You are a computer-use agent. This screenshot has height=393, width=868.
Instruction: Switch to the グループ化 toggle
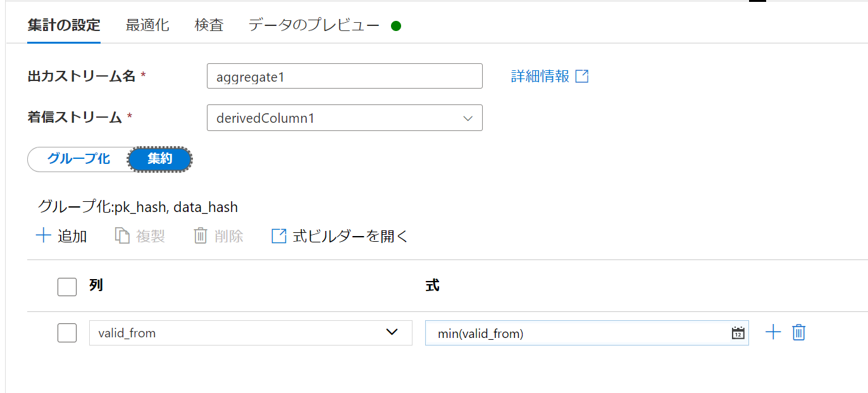[78, 159]
